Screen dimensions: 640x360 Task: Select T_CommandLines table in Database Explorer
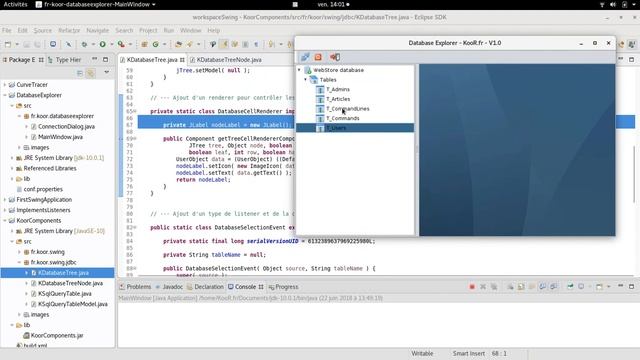[x=347, y=109]
